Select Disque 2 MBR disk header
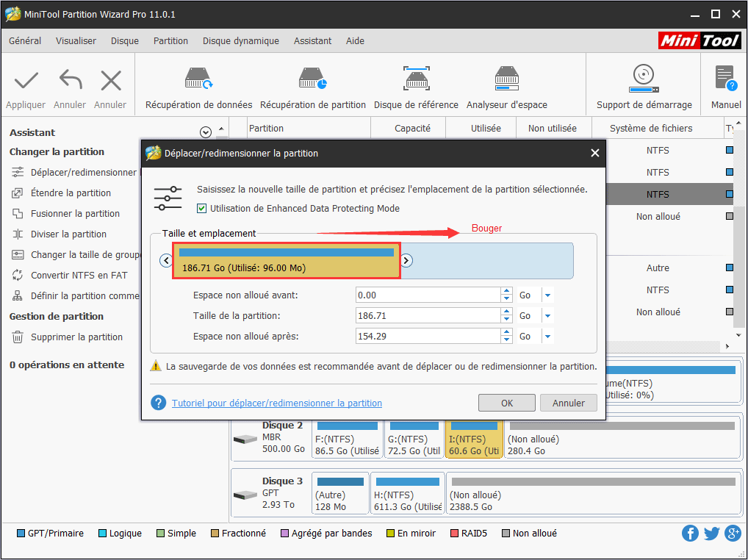This screenshot has width=748, height=560. (271, 438)
